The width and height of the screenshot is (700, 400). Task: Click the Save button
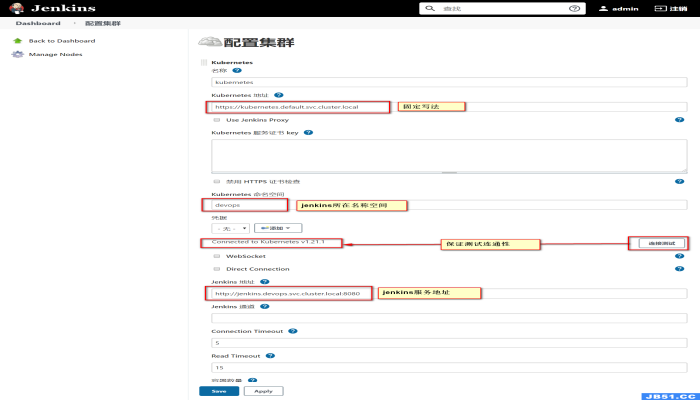pyautogui.click(x=219, y=391)
